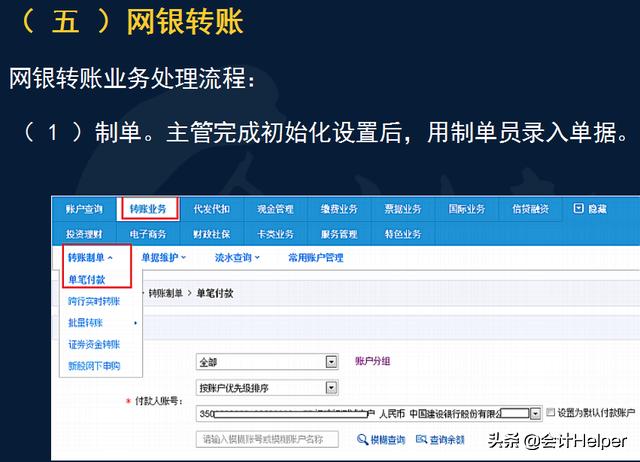
Task: Check 设置为默认付款账户 checkbox
Action: (550, 412)
